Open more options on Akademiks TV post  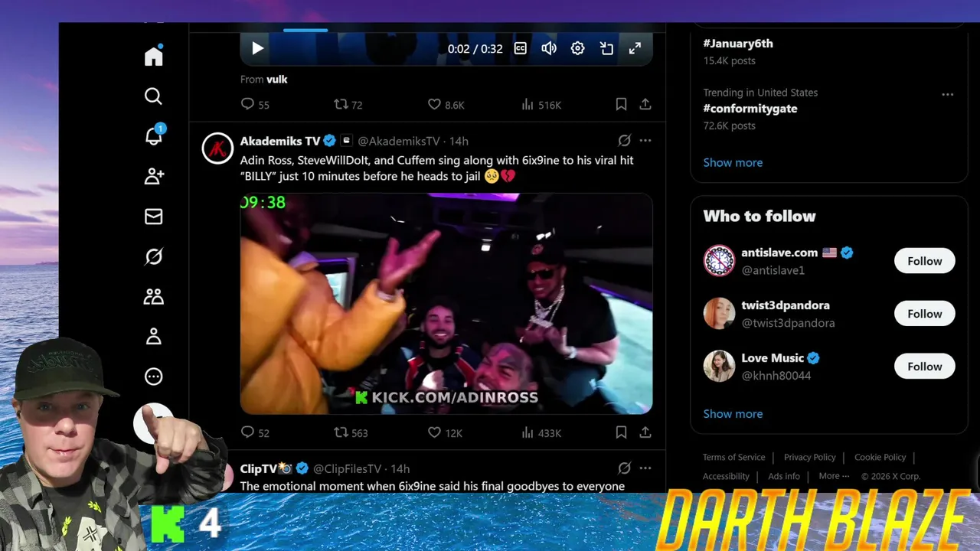click(x=645, y=141)
